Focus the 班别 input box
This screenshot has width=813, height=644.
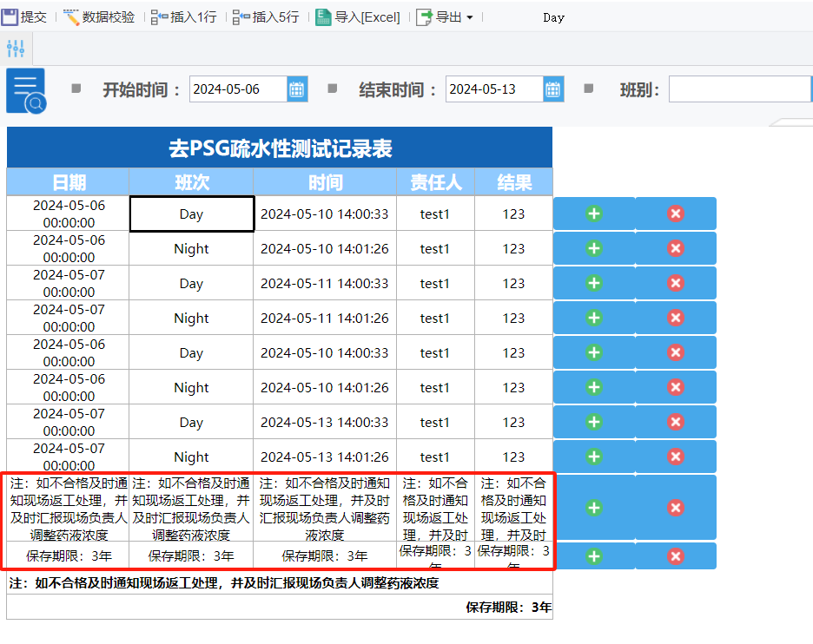click(x=740, y=89)
